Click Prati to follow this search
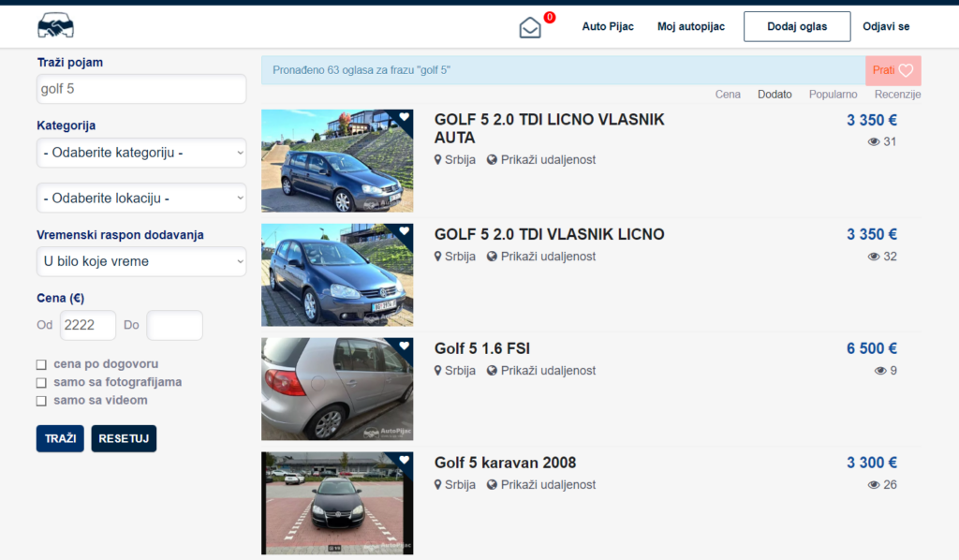The width and height of the screenshot is (959, 560). click(893, 70)
